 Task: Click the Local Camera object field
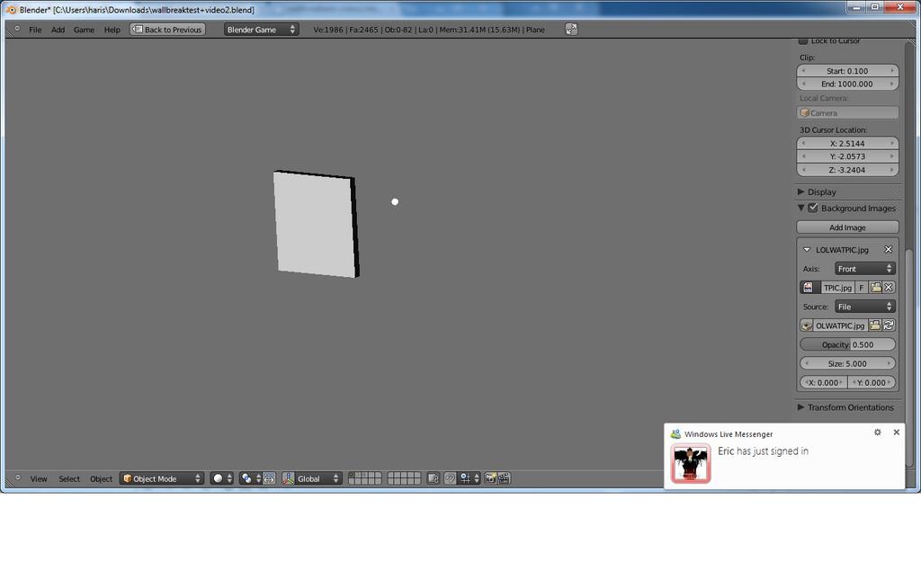[847, 112]
